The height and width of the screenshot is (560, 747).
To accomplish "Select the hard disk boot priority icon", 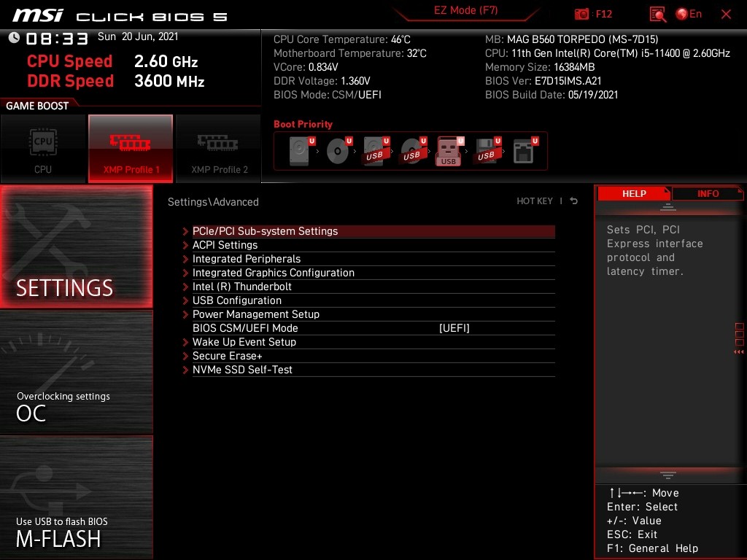I will [x=301, y=152].
